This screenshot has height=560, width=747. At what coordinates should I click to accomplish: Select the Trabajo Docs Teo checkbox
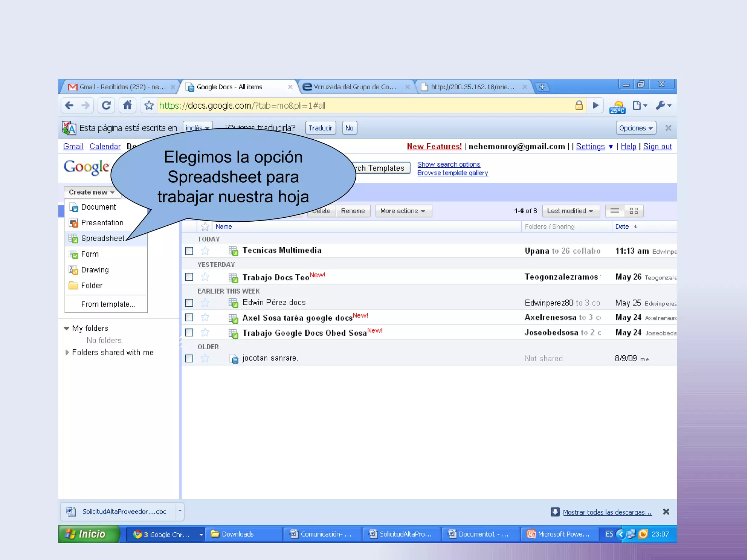[189, 277]
